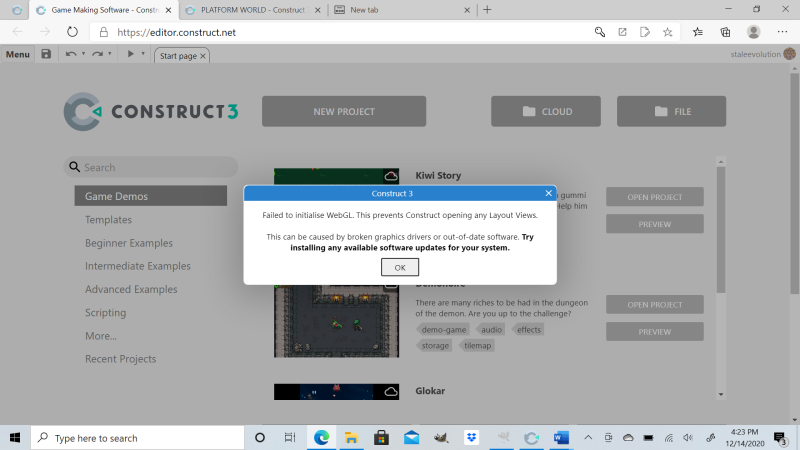Select the Start page tab
Screen dimensions: 800x450
pyautogui.click(x=182, y=56)
